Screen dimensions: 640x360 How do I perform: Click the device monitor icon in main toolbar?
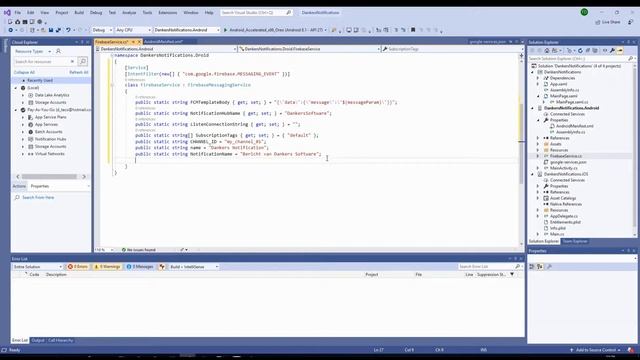pyautogui.click(x=349, y=30)
